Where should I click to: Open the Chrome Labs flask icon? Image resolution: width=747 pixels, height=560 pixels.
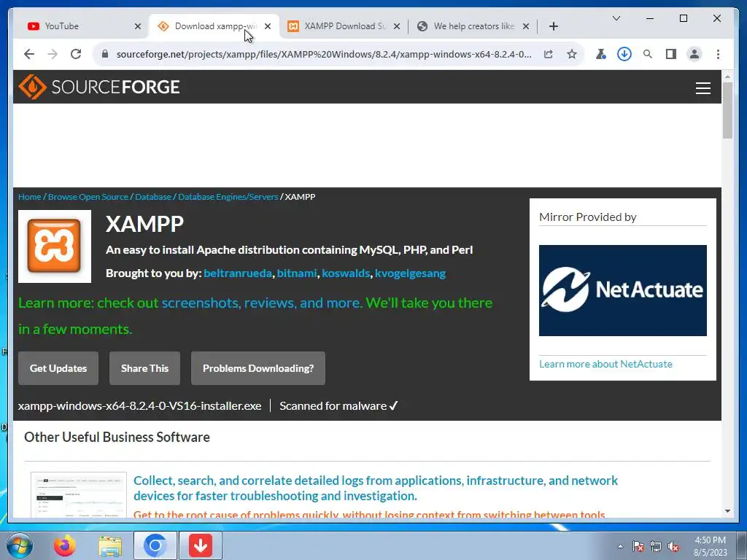coord(601,54)
